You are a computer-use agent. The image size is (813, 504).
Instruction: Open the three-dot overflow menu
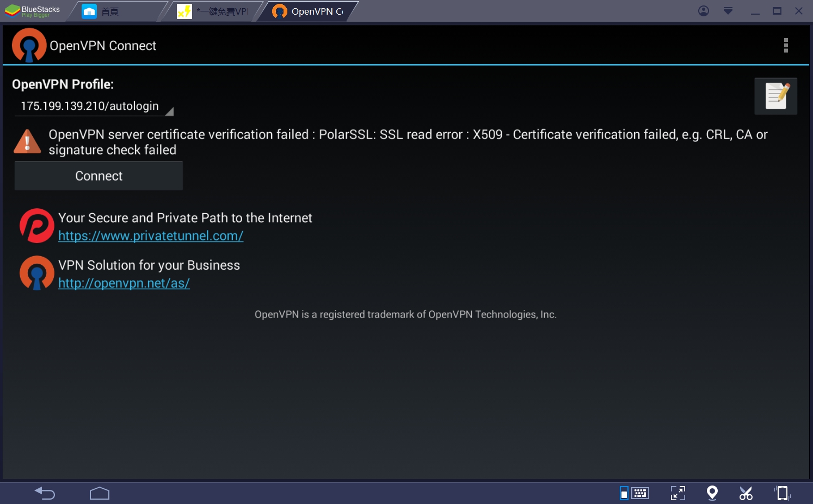point(786,45)
